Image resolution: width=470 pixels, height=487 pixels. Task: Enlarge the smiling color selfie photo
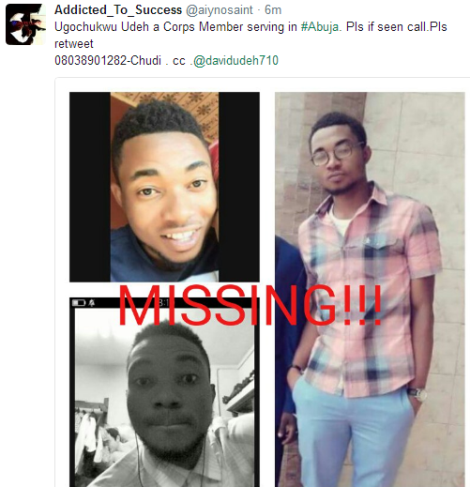click(x=165, y=187)
